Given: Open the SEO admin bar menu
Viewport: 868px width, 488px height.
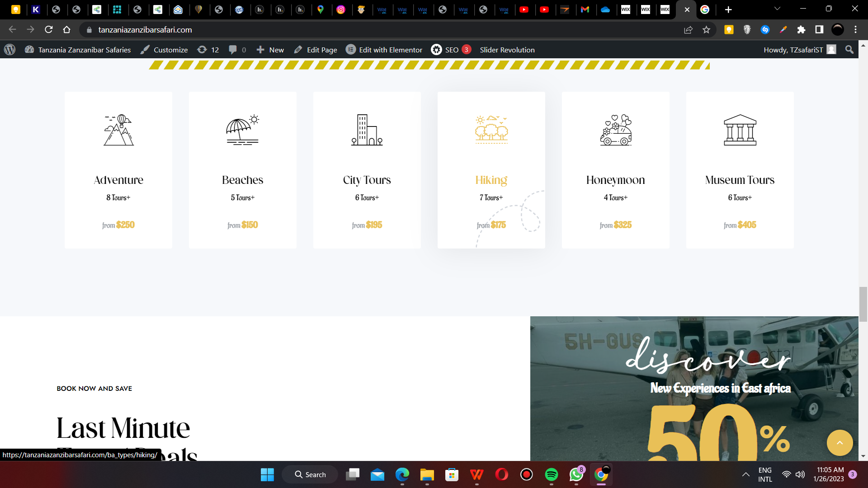Looking at the screenshot, I should tap(451, 50).
